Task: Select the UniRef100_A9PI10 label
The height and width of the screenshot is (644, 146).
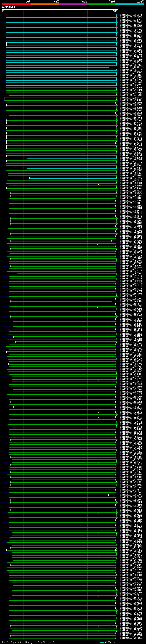Action: (131, 67)
